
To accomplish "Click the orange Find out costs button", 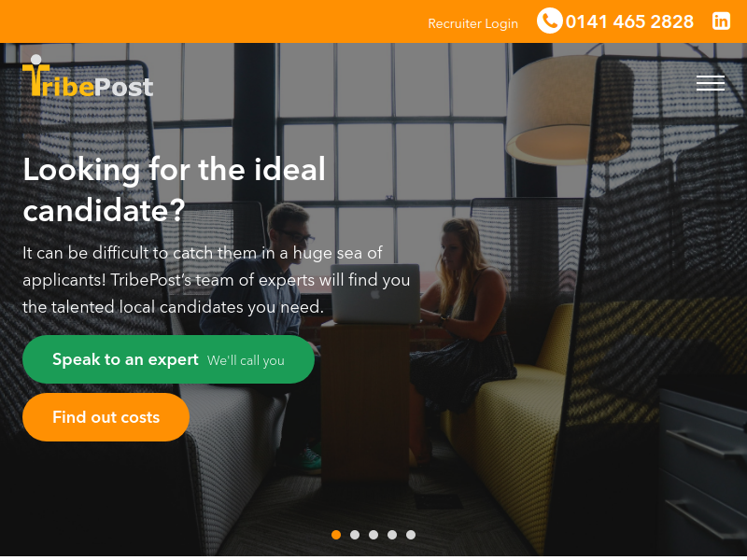I will 106,417.
